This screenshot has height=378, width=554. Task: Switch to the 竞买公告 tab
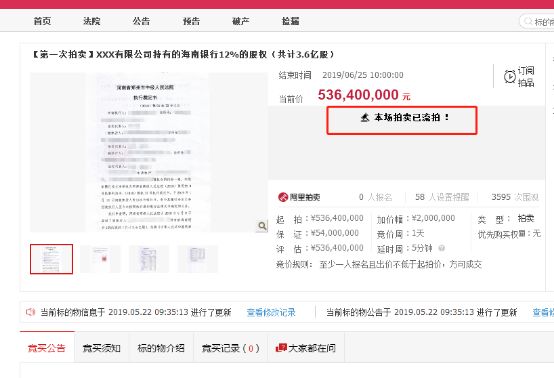click(x=47, y=348)
